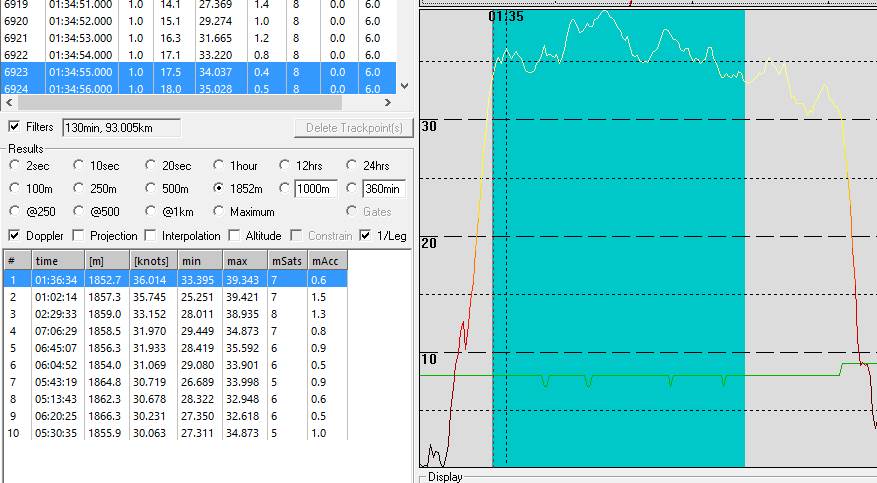877x483 pixels.
Task: Click the down arrow of the trackpoint list scrollbar
Action: (405, 87)
